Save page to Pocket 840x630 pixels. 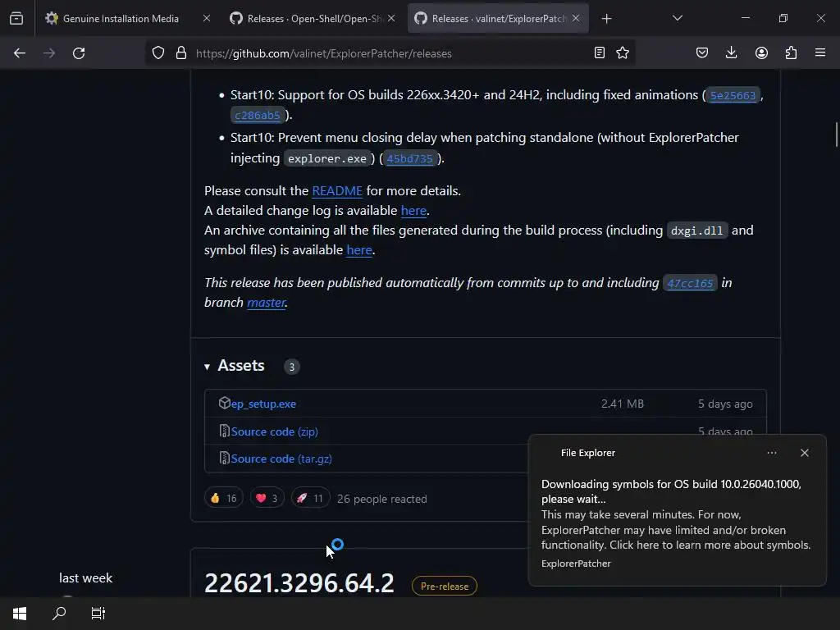point(702,52)
